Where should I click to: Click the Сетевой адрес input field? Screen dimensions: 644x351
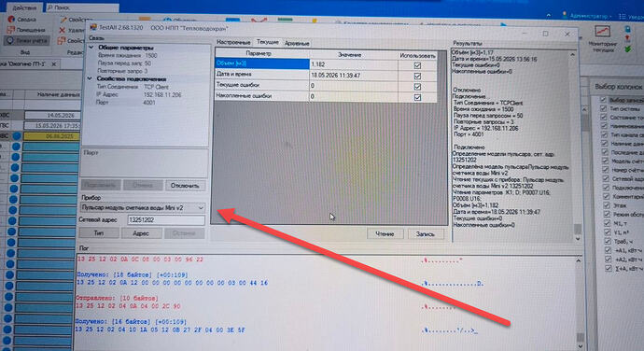pyautogui.click(x=165, y=220)
